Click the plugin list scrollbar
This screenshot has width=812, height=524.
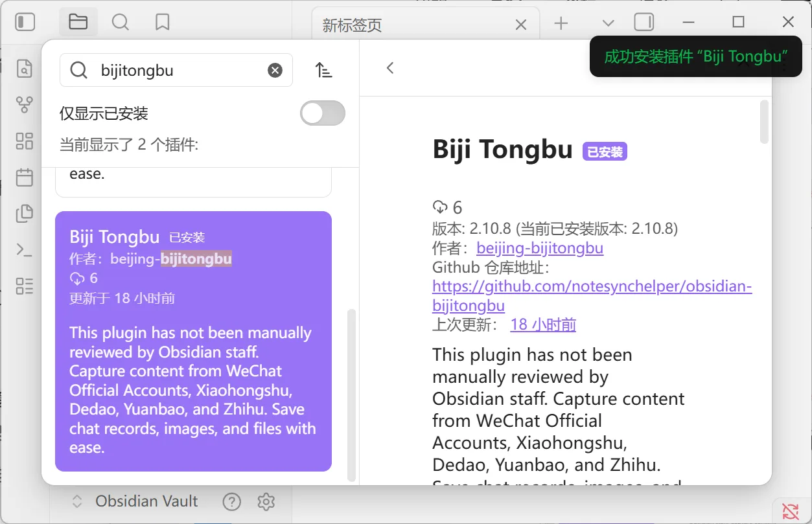(x=352, y=395)
